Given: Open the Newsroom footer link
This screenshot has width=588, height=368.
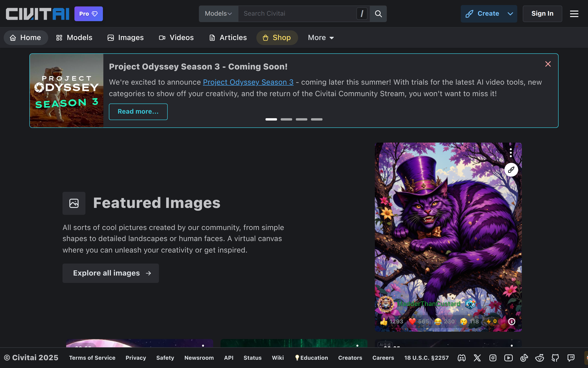Looking at the screenshot, I should click(199, 358).
